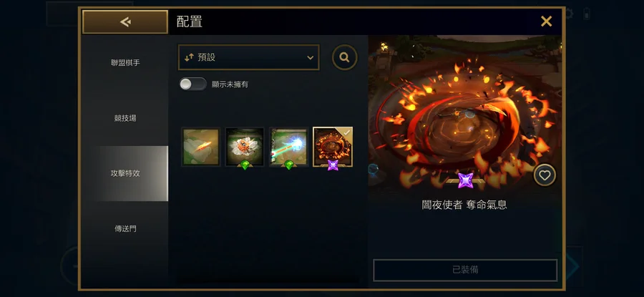644x297 pixels.
Task: Open search with the magnifier icon
Action: [x=345, y=57]
